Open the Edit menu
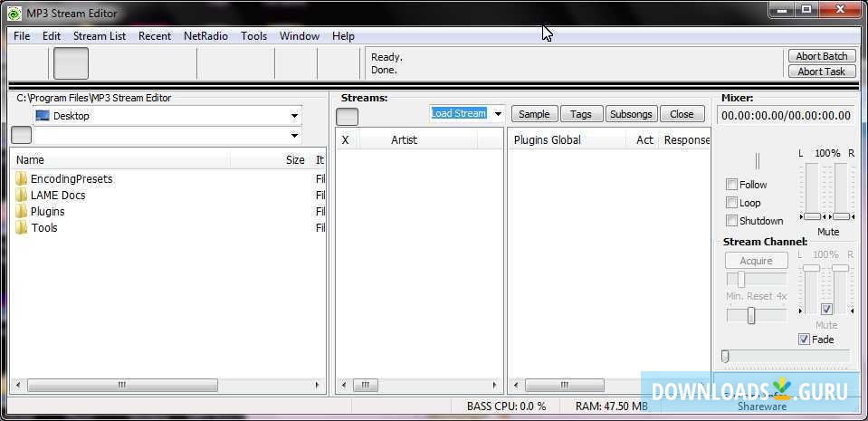868x421 pixels. coord(52,36)
